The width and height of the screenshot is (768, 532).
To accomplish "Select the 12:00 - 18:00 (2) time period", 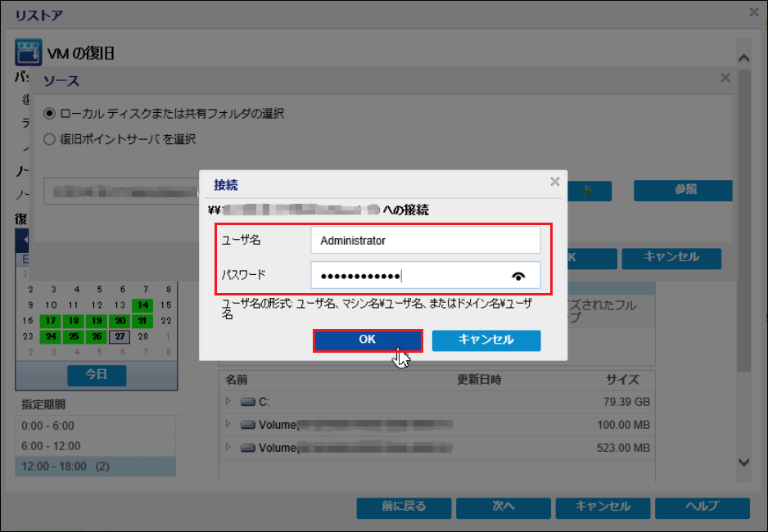I will [x=96, y=467].
